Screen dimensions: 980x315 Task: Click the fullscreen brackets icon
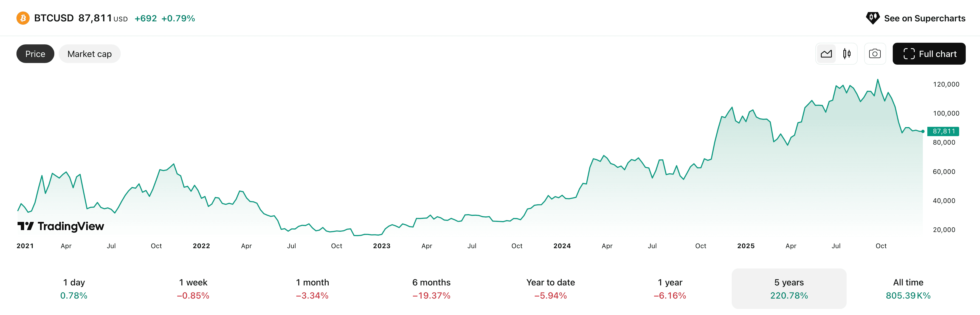pos(909,54)
